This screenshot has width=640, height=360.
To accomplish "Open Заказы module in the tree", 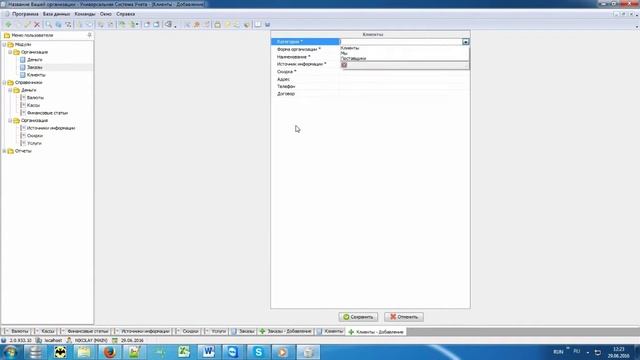I will coord(35,67).
